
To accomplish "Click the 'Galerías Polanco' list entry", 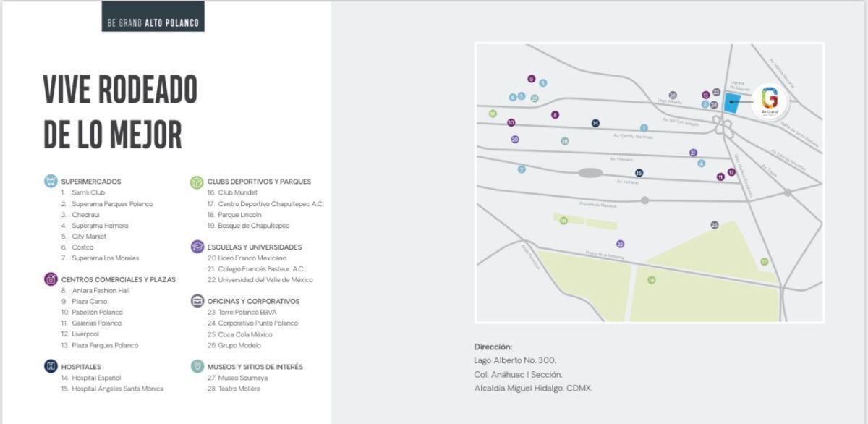I will 91,323.
